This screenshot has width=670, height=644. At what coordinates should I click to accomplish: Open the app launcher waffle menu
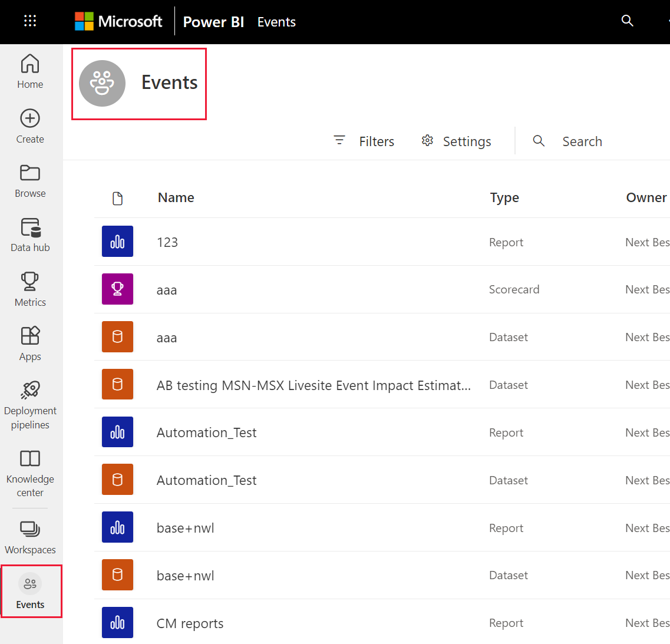click(x=30, y=21)
